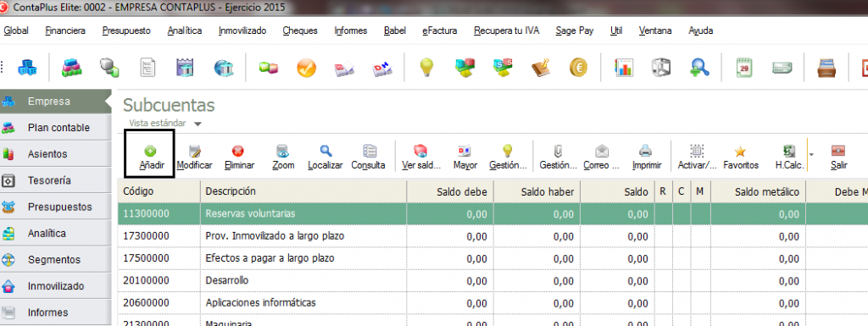Viewport: 868px width, 326px height.
Task: Click the Activar/... toolbar button
Action: point(697,157)
